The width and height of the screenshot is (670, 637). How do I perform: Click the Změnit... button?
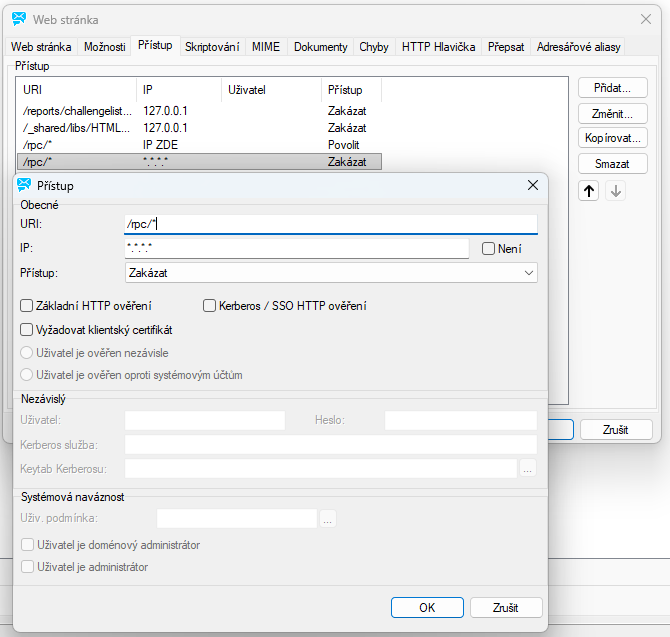coord(612,114)
